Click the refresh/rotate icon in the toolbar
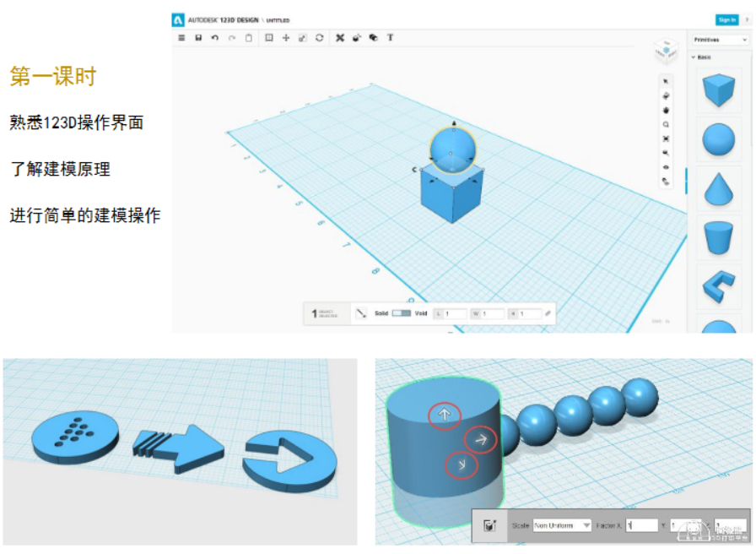The width and height of the screenshot is (756, 554). click(320, 38)
